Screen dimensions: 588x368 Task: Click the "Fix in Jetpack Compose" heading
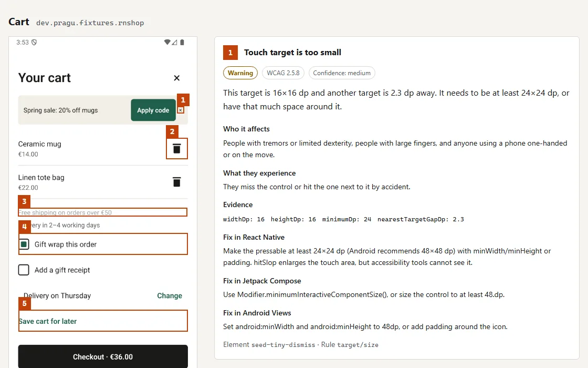pyautogui.click(x=262, y=281)
